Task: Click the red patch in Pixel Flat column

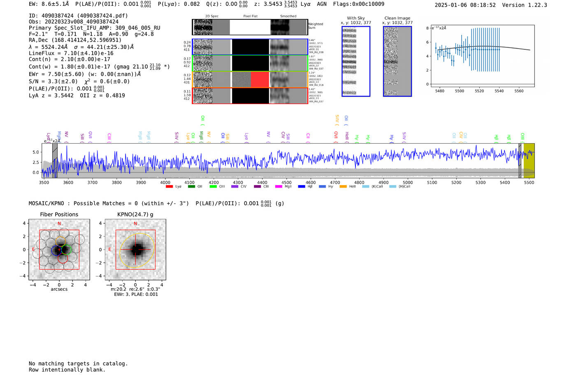Action: pos(260,79)
